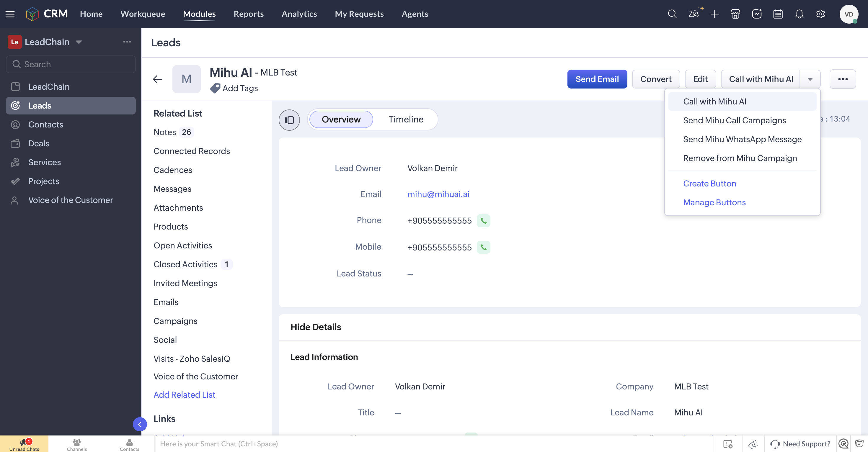Image resolution: width=868 pixels, height=452 pixels.
Task: Open the hamburger main menu
Action: pos(10,14)
